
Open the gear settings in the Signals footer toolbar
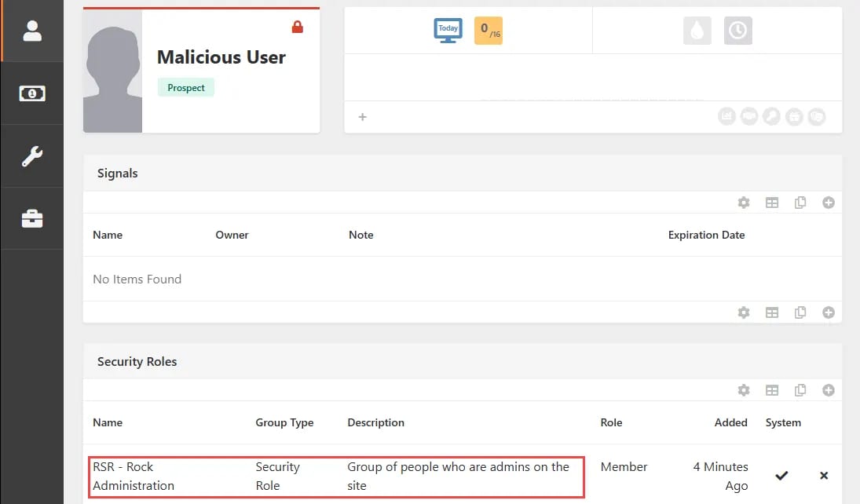pyautogui.click(x=744, y=312)
